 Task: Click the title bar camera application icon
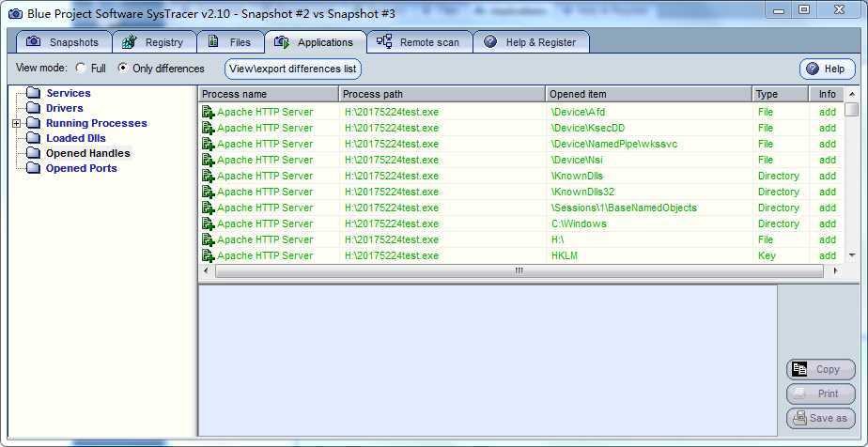point(15,13)
